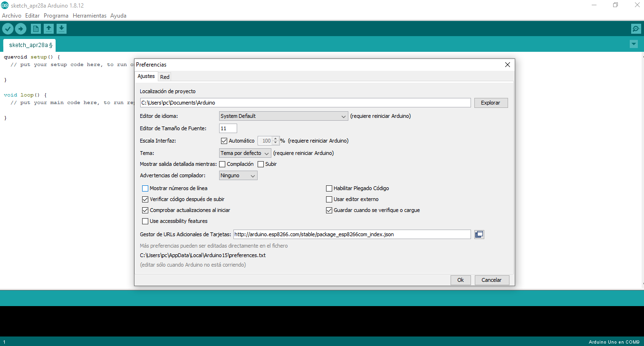The height and width of the screenshot is (346, 644).
Task: Open the Ayuda menu
Action: point(118,16)
